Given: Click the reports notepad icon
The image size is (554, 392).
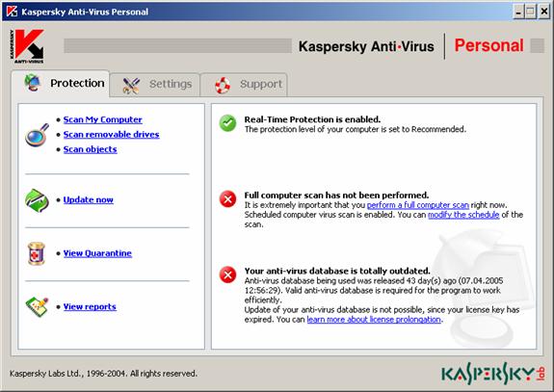Looking at the screenshot, I should coord(37,306).
